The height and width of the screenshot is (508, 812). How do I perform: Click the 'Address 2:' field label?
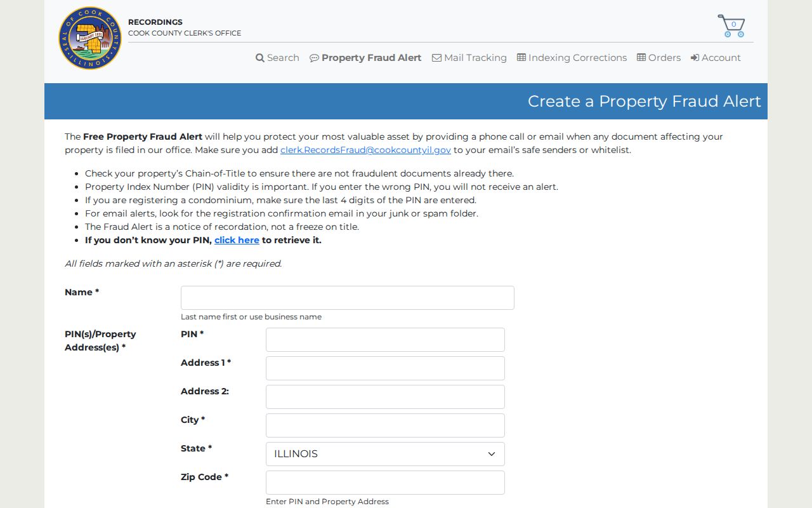(x=205, y=391)
